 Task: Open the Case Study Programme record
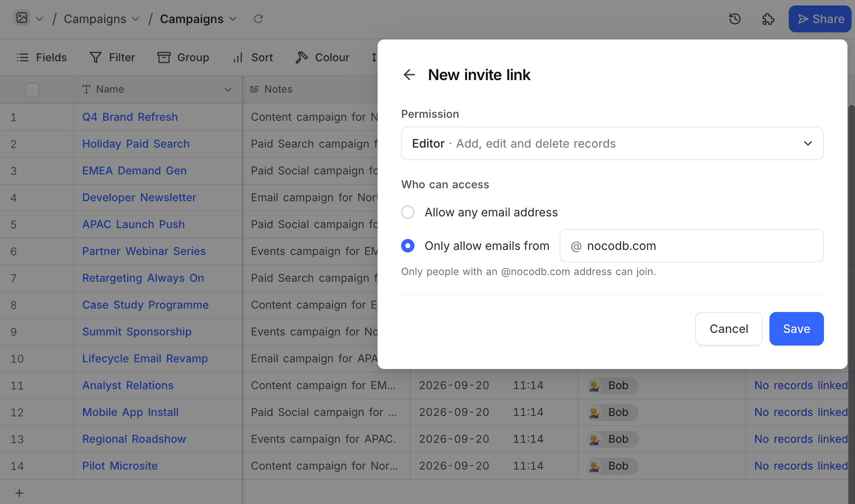click(x=145, y=305)
